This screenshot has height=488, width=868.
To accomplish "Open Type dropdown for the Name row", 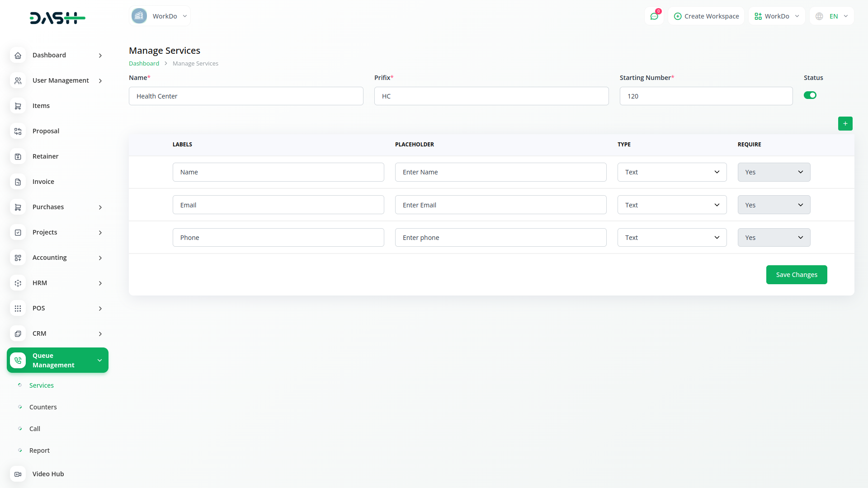I will coord(672,172).
